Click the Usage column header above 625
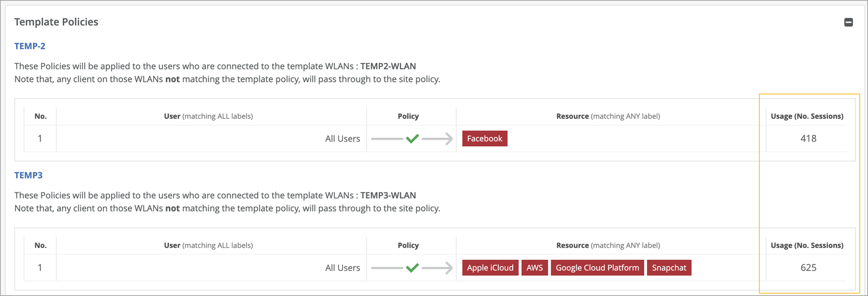Image resolution: width=868 pixels, height=296 pixels. coord(807,245)
